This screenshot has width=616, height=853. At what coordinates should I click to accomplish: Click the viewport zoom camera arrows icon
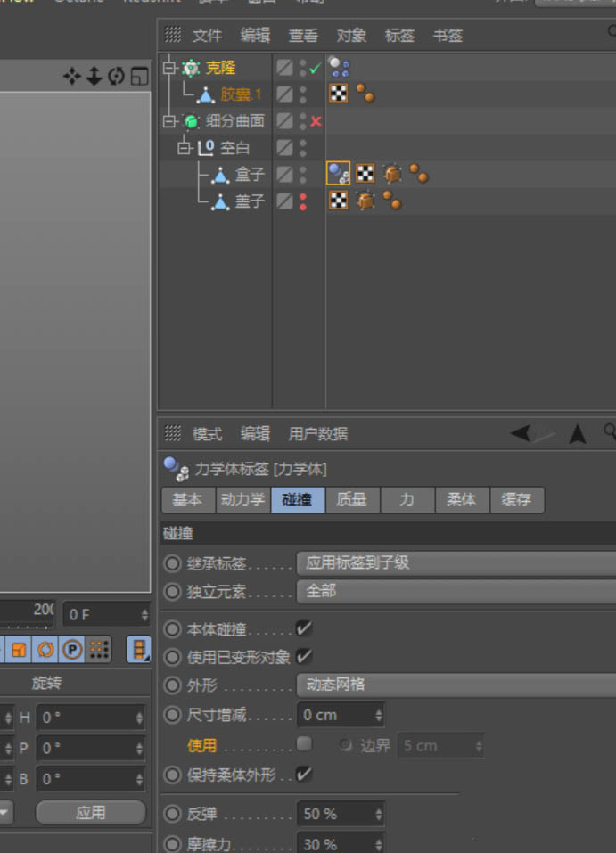coord(94,76)
